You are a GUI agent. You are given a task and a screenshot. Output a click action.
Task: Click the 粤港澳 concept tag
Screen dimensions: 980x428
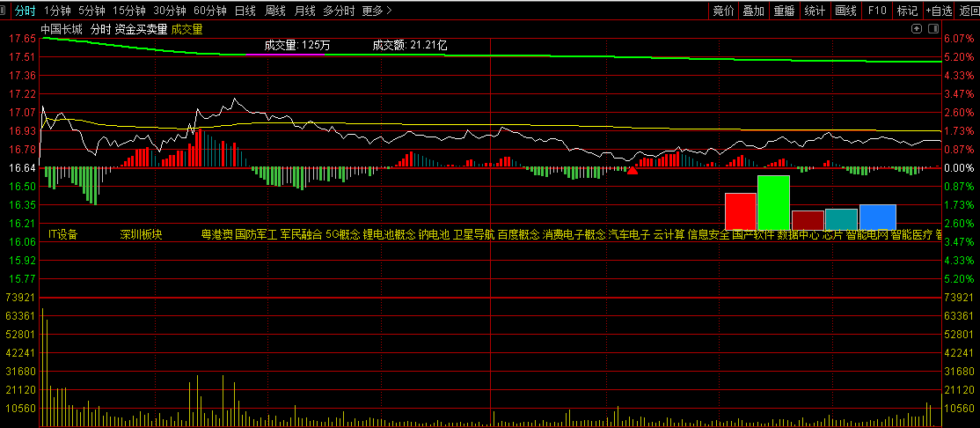(216, 235)
